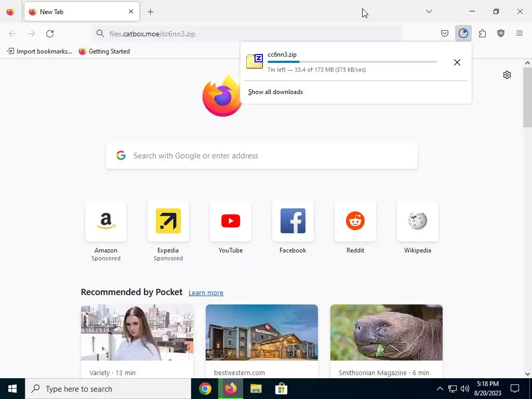Screen dimensions: 532x399
Task: Click the bestwestern.com caption
Action: tap(240, 373)
